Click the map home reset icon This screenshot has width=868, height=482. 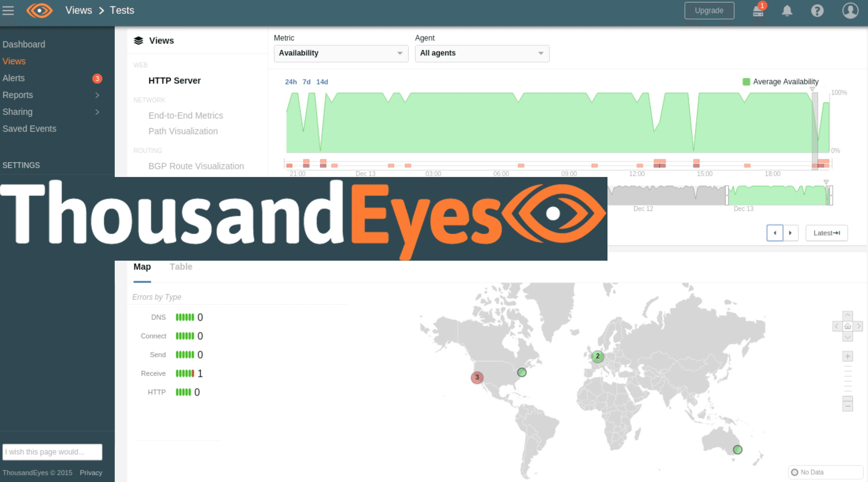point(847,326)
